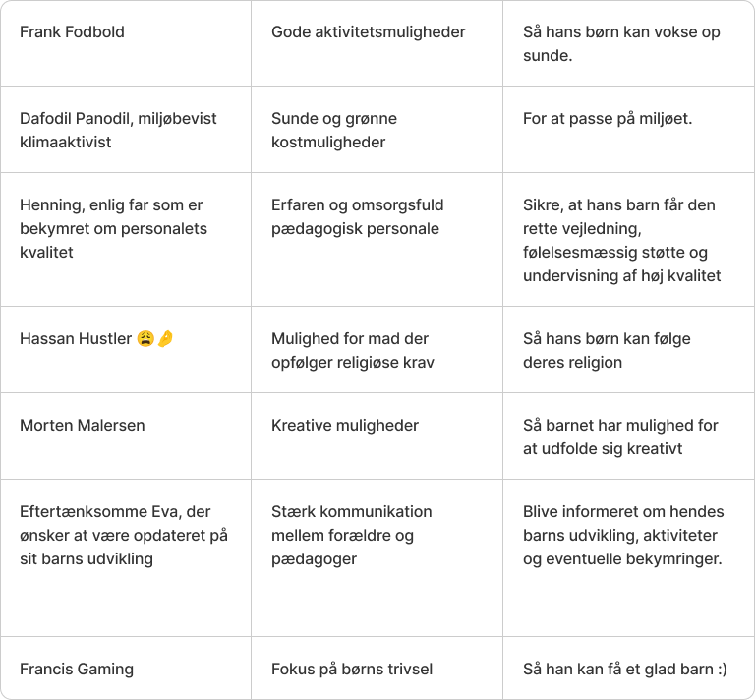Select the Sunde og grønne kostmuligheder cell
The height and width of the screenshot is (700, 755).
pyautogui.click(x=377, y=130)
